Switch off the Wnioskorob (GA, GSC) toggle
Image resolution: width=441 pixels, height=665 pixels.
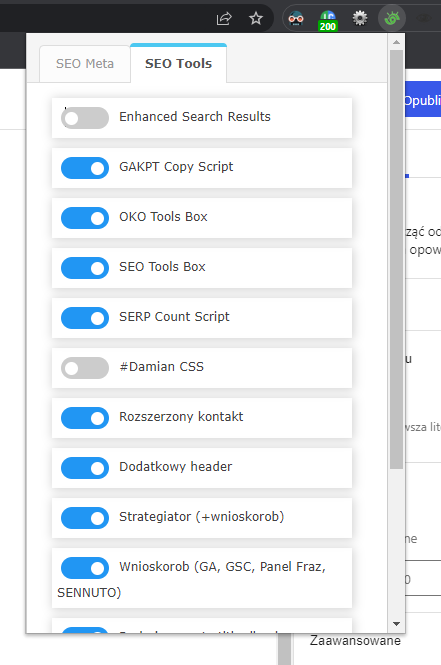85,568
